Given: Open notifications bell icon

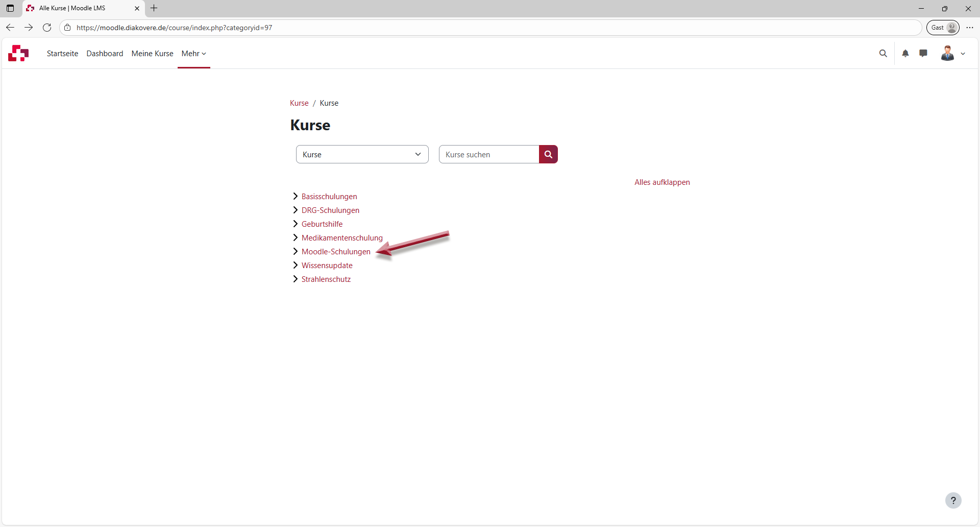Looking at the screenshot, I should click(905, 54).
